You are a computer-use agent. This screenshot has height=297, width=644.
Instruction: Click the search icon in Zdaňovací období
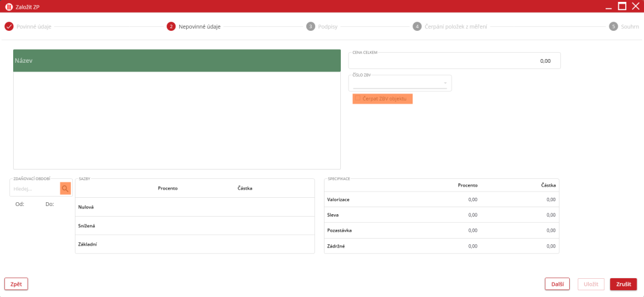coord(65,188)
